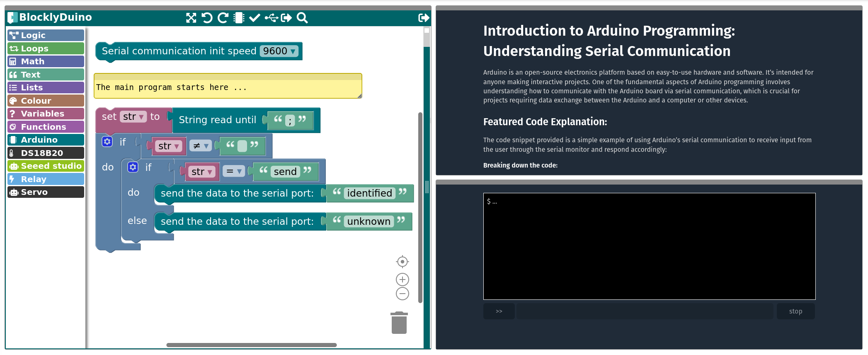This screenshot has width=868, height=355.
Task: Edit the "send" string text field
Action: (285, 172)
